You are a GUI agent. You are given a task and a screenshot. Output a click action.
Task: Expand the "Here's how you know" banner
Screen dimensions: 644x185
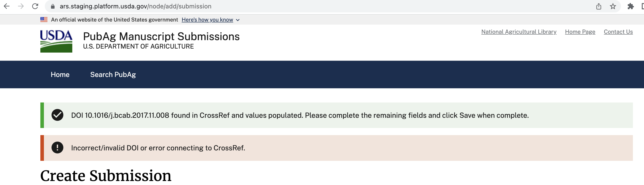[x=207, y=20]
